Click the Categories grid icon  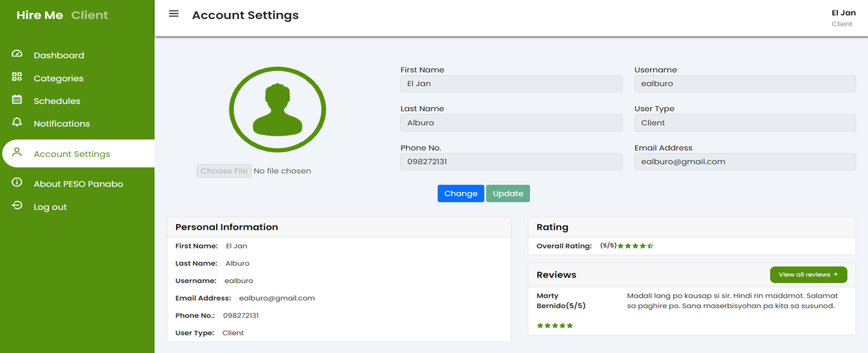tap(17, 77)
